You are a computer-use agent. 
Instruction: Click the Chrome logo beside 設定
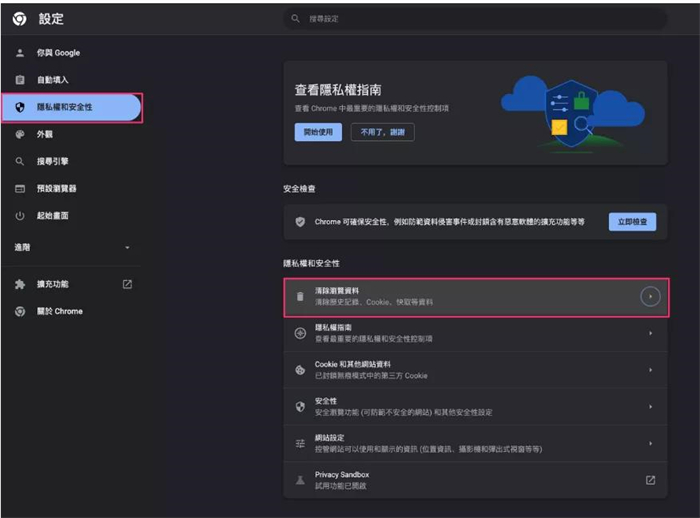(19, 19)
